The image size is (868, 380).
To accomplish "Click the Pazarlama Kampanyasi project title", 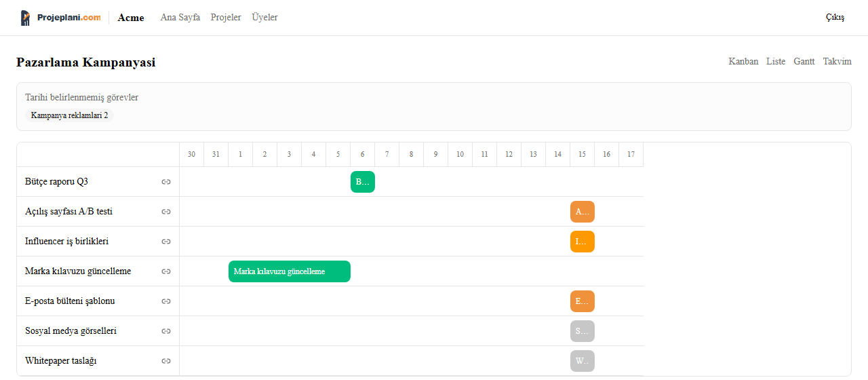I will pyautogui.click(x=86, y=62).
